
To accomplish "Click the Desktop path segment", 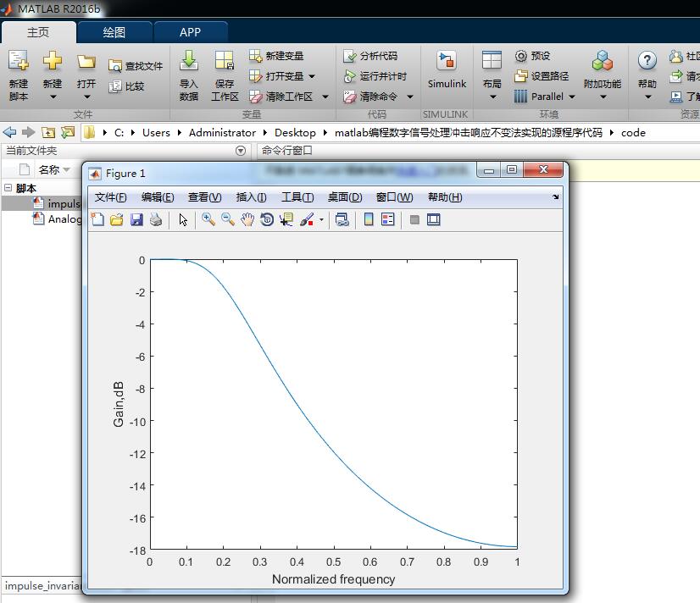I will click(x=295, y=132).
